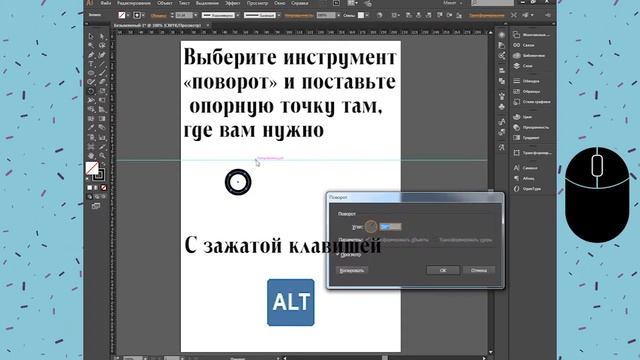The image size is (640, 360).
Task: Open control bar fill color dropdown
Action: [128, 15]
